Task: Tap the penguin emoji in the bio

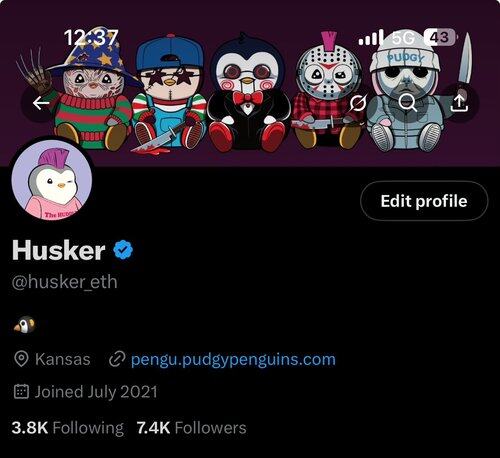Action: click(x=25, y=325)
